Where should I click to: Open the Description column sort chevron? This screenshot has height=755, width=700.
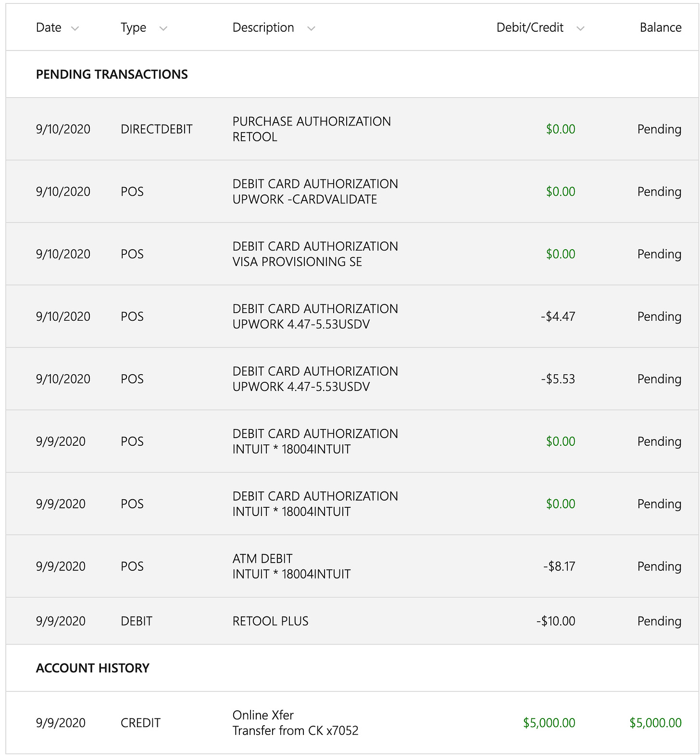[311, 28]
